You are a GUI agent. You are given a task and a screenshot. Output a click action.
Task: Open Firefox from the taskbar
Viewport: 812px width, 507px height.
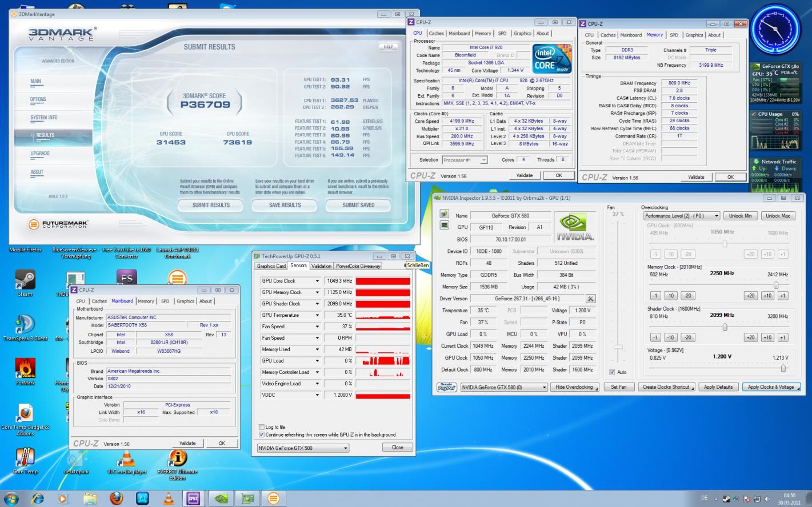coord(116,498)
